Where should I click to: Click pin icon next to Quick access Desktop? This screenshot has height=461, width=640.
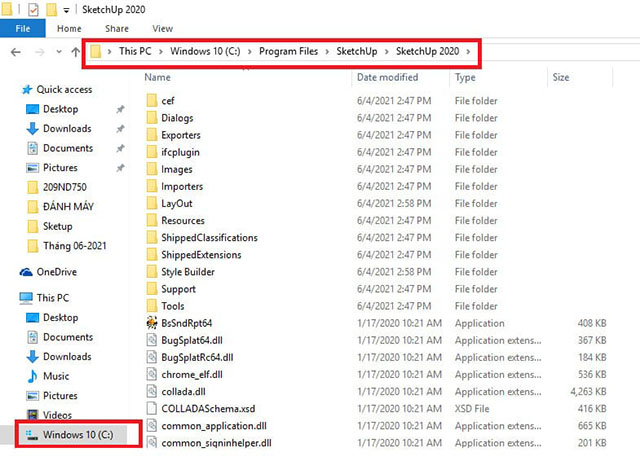tap(120, 109)
